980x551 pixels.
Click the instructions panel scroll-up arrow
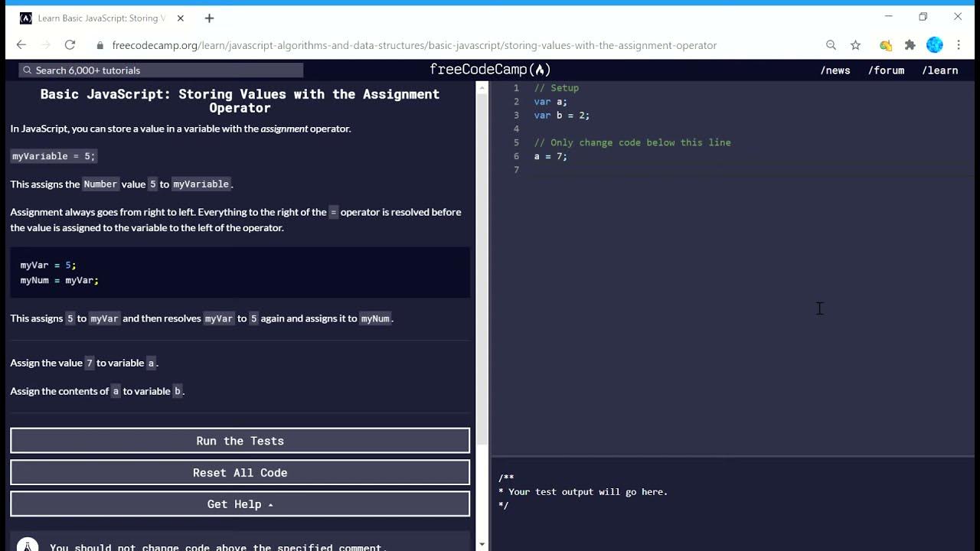click(482, 87)
